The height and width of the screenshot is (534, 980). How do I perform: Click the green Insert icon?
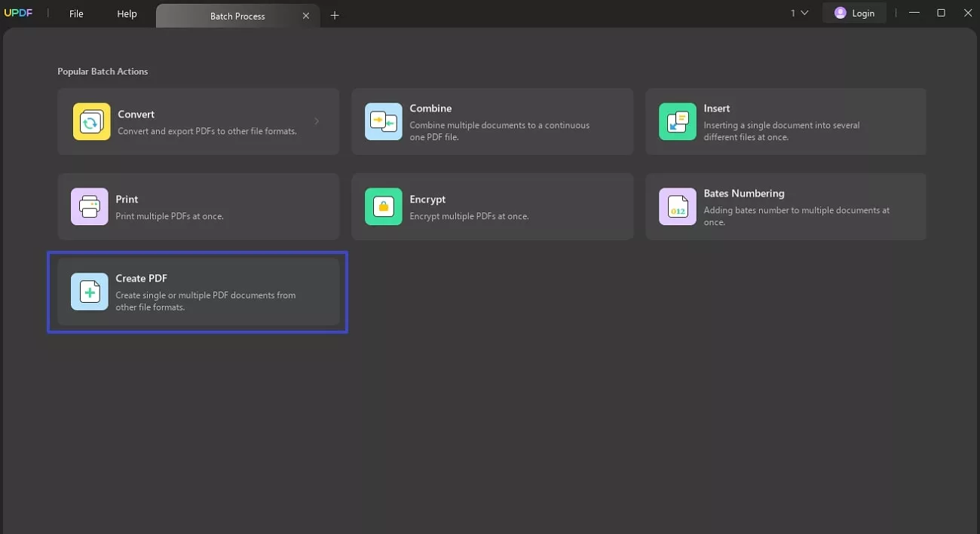(x=677, y=122)
